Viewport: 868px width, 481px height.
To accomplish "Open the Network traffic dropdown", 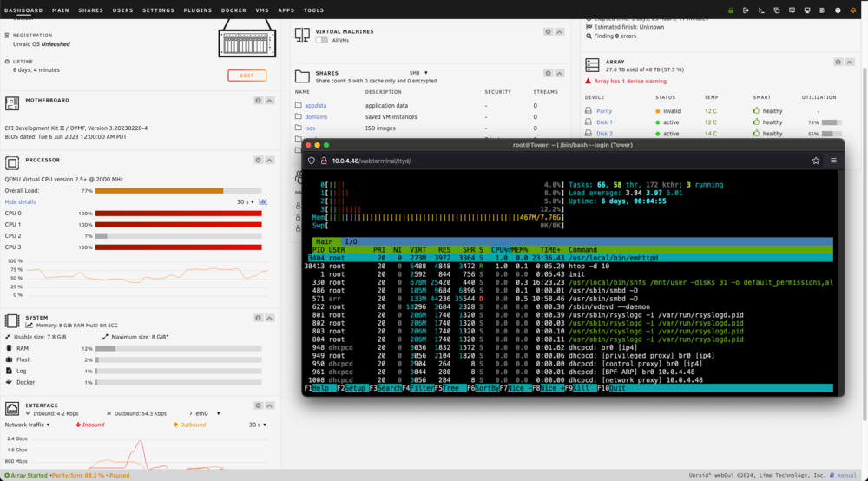I will (27, 425).
